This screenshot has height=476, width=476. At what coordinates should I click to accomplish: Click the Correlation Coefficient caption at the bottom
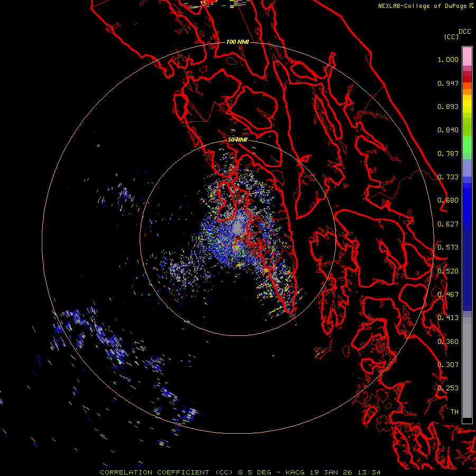coord(240,472)
